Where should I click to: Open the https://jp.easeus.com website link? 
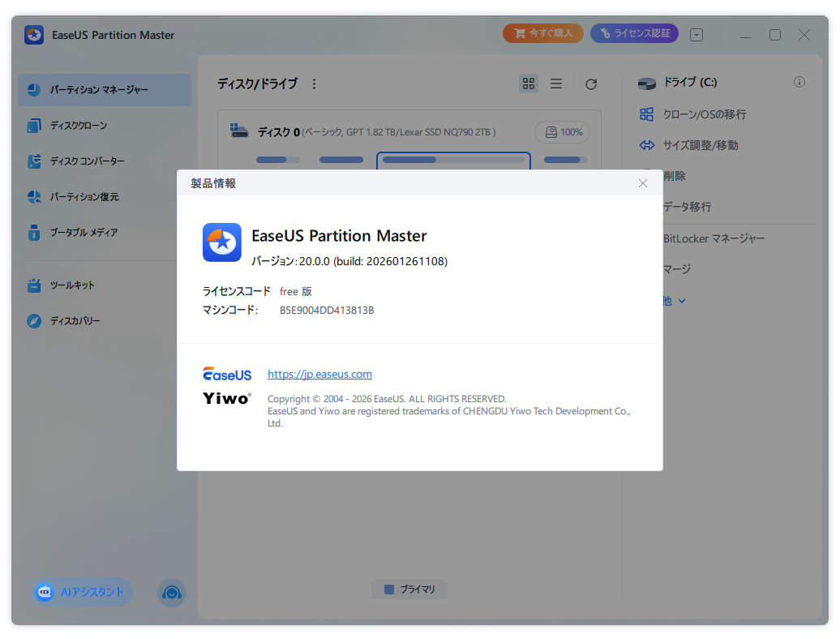coord(319,374)
